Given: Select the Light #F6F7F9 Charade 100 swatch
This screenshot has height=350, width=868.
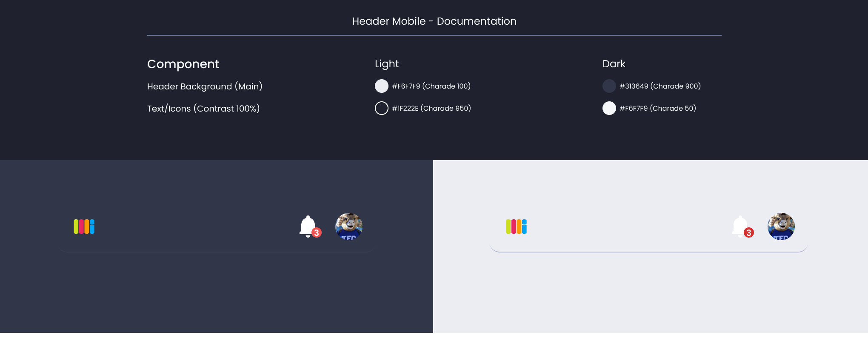Looking at the screenshot, I should (x=382, y=86).
